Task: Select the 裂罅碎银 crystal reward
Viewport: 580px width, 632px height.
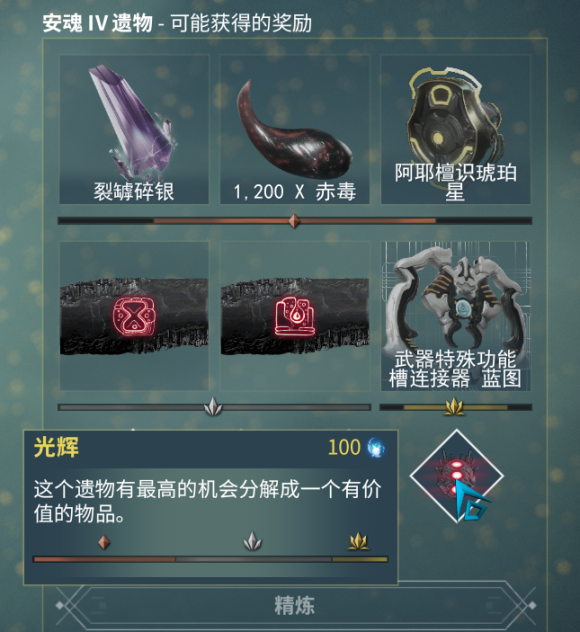Action: [x=134, y=129]
